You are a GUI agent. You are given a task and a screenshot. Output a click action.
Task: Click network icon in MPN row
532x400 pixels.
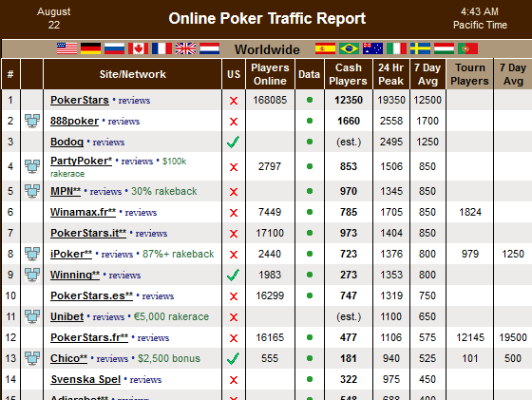tap(32, 191)
